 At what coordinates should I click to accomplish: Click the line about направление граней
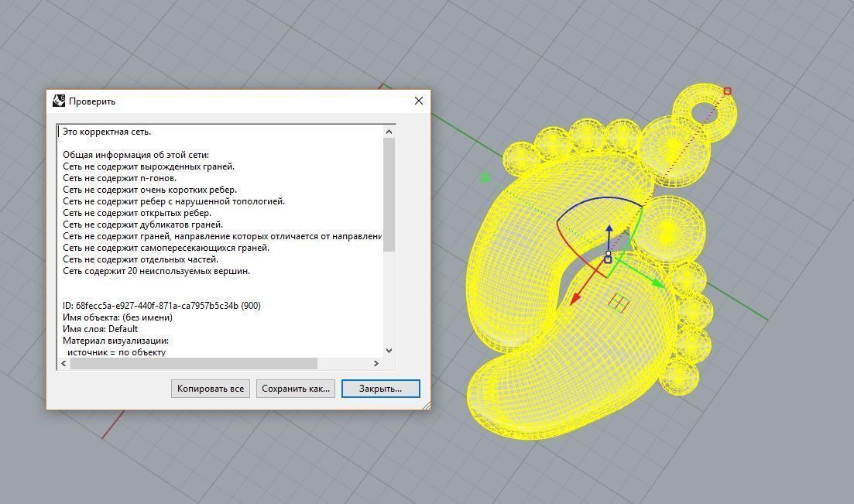pyautogui.click(x=222, y=236)
